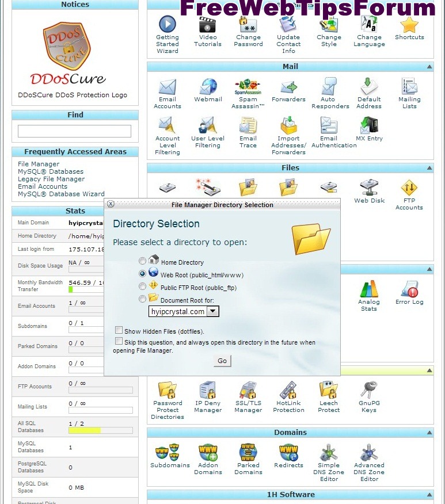Open FTP Accounts icon in Files section

pyautogui.click(x=409, y=188)
